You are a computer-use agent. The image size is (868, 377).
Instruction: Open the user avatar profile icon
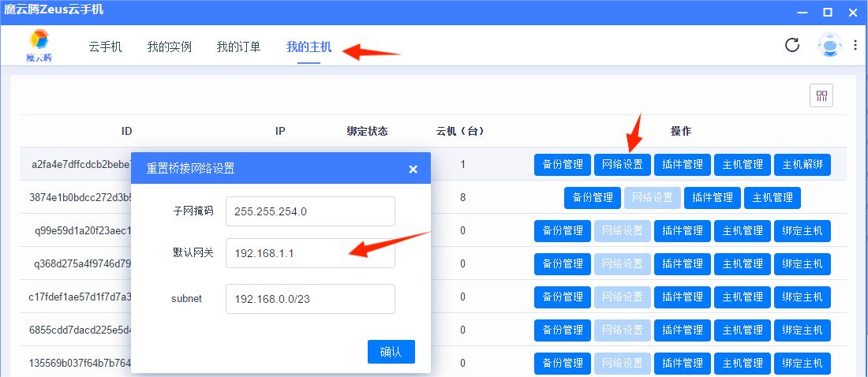[829, 46]
